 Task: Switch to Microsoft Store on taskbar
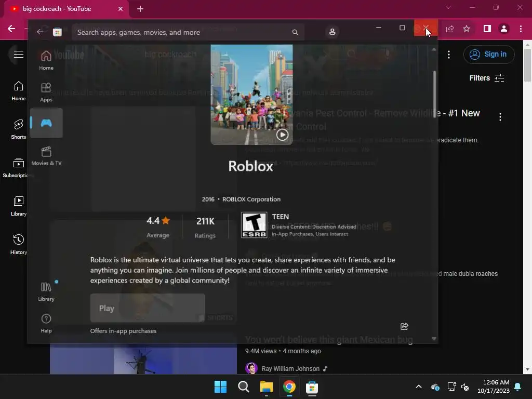(312, 387)
